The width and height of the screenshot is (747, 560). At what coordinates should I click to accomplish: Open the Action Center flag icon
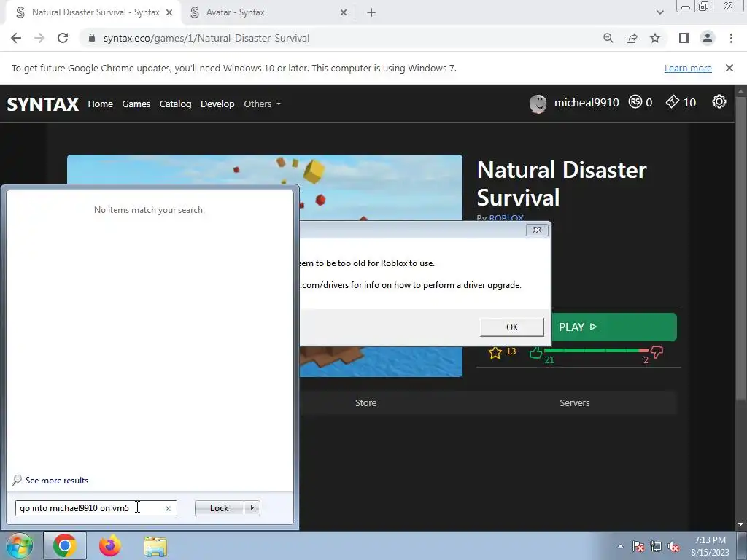[638, 546]
